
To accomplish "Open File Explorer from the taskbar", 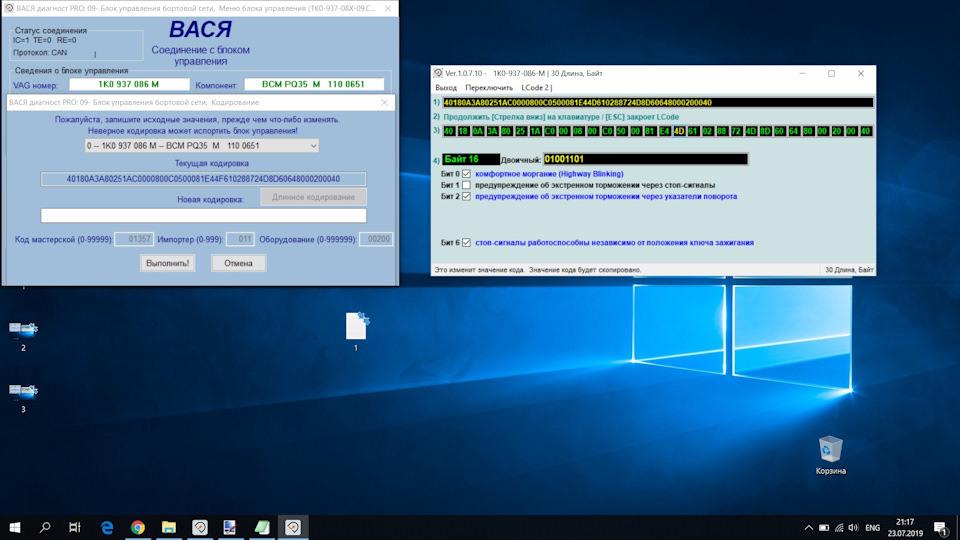I will (169, 527).
